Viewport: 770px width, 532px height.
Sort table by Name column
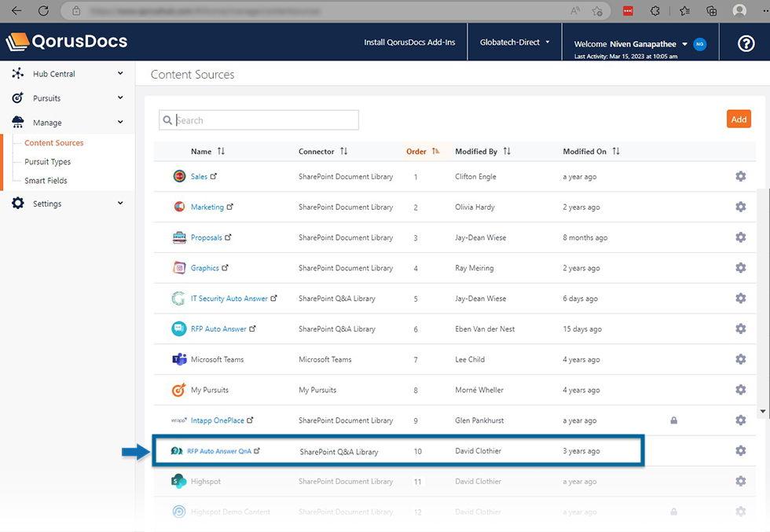click(x=207, y=152)
